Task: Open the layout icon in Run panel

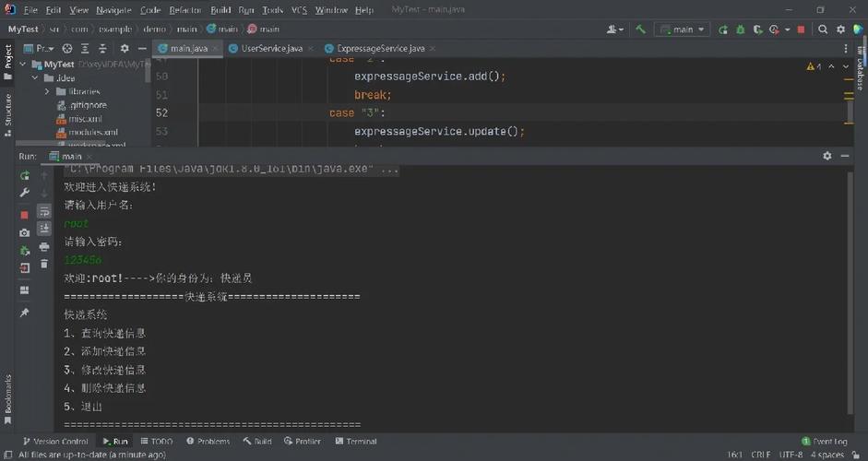Action: tap(24, 290)
